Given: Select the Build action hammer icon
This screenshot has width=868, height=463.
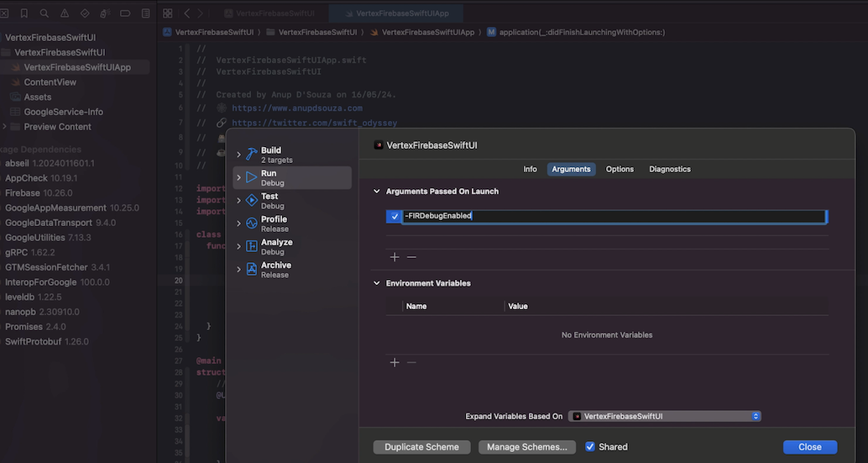Looking at the screenshot, I should (x=251, y=155).
